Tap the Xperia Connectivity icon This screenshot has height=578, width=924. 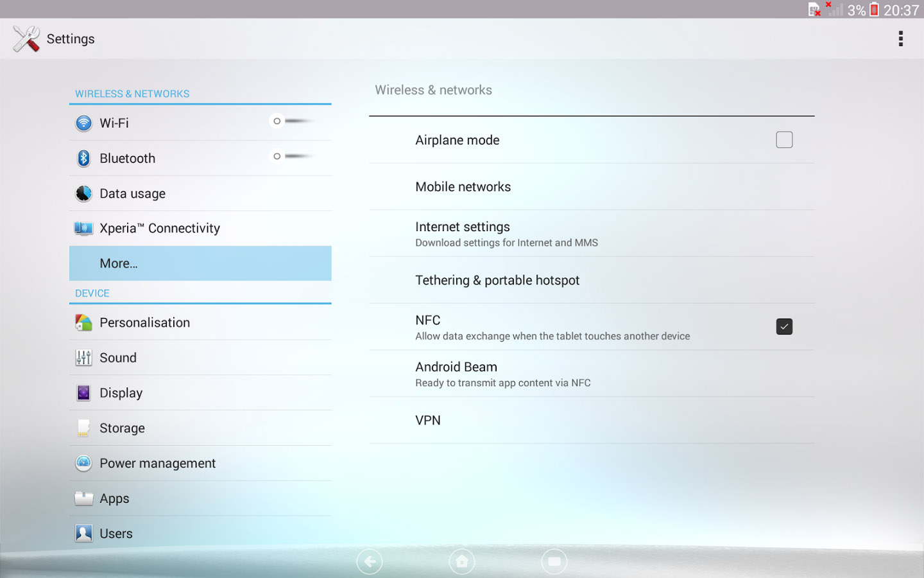[83, 228]
